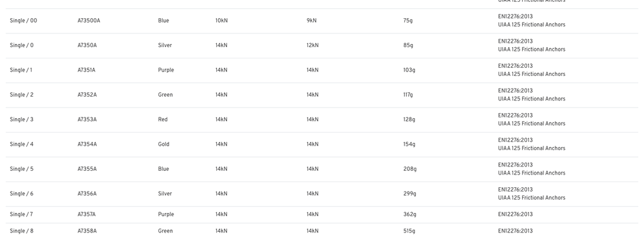
Task: Select the 9kN strength value
Action: 312,21
